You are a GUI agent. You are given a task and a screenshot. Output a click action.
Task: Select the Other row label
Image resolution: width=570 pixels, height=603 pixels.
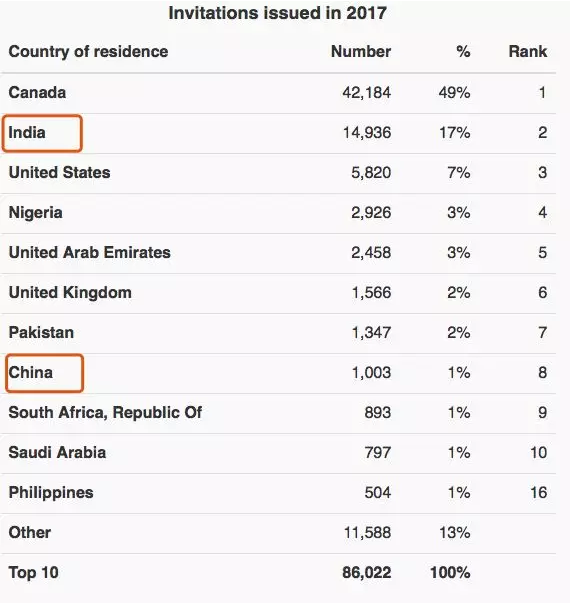(30, 533)
